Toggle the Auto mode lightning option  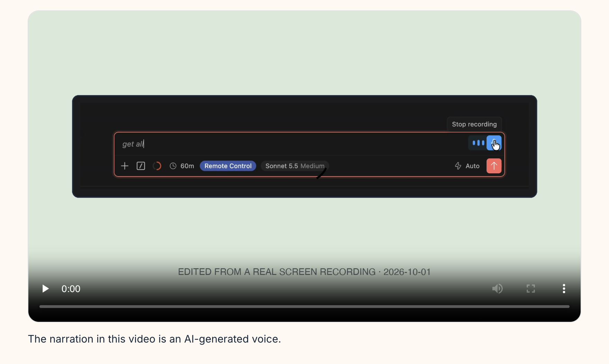pyautogui.click(x=467, y=166)
